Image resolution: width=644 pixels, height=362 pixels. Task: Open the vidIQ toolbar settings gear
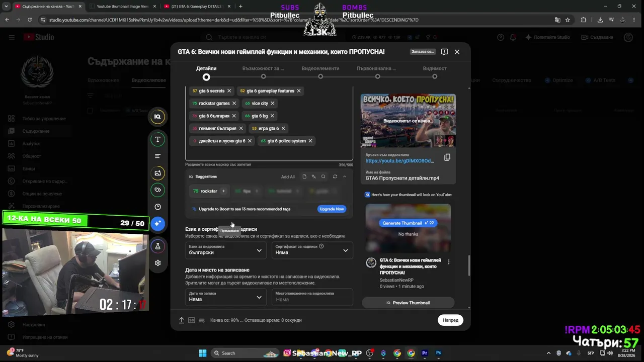(x=157, y=263)
